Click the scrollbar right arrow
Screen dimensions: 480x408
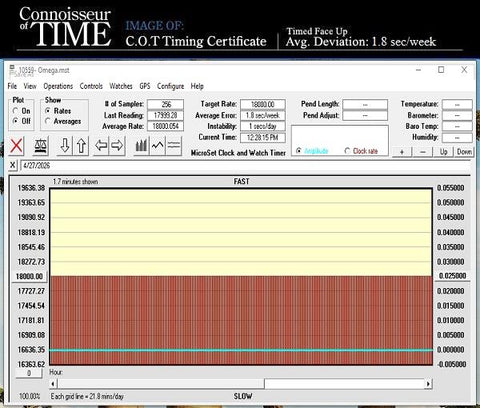[x=428, y=384]
